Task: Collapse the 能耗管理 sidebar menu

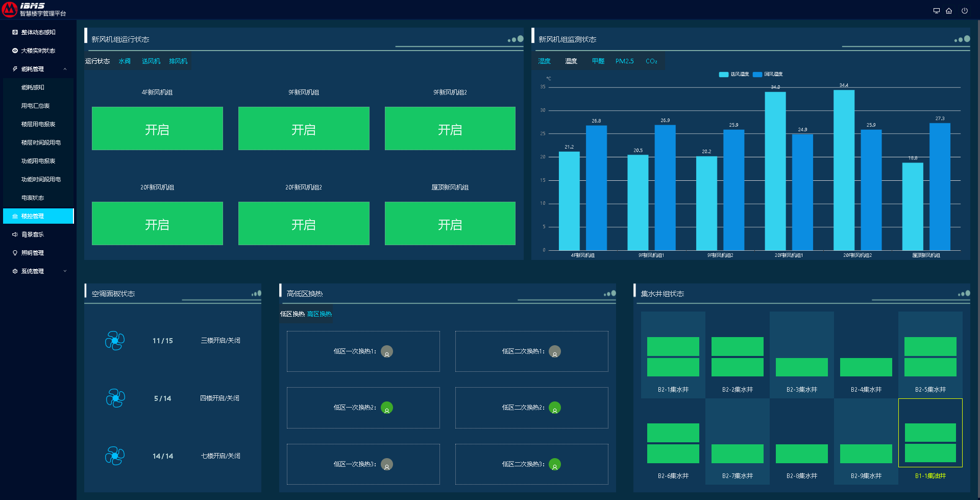Action: click(65, 69)
